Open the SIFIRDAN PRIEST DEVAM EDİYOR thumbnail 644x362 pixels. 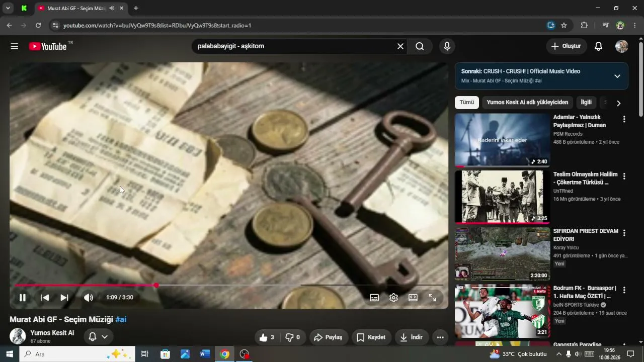click(x=502, y=254)
